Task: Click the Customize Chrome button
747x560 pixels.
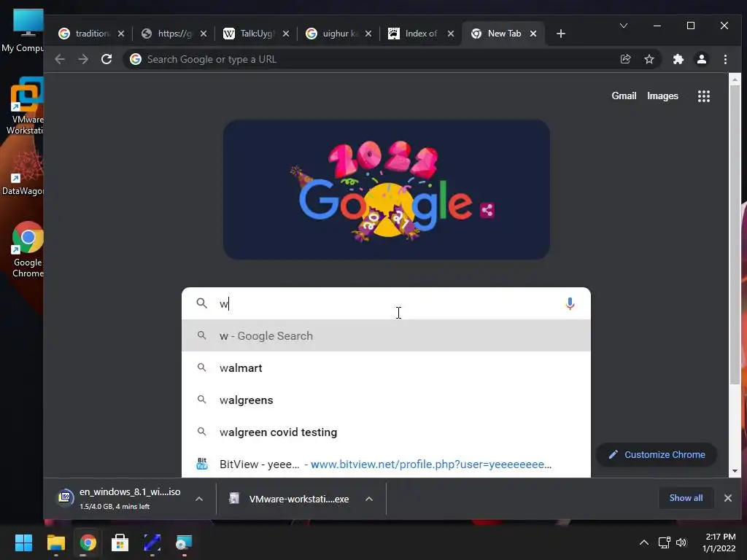Action: [657, 455]
